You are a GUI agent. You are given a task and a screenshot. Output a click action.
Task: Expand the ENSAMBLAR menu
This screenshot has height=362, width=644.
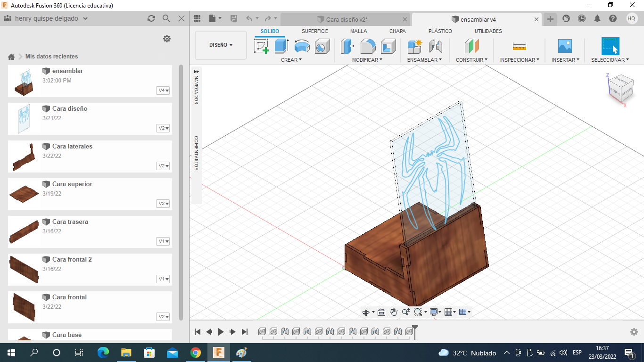[425, 60]
